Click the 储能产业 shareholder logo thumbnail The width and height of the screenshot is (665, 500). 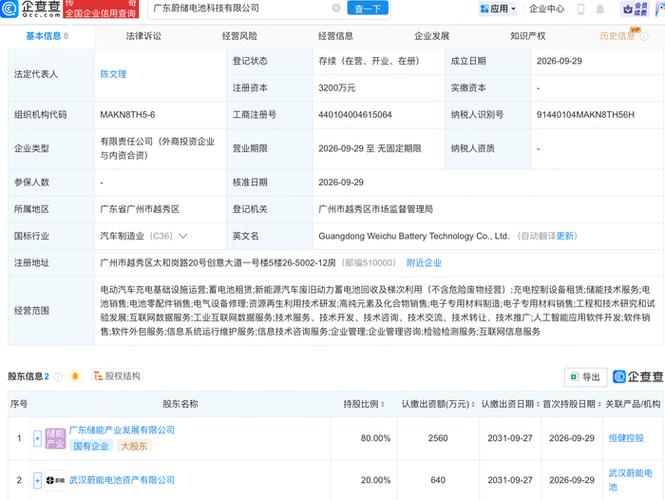tap(55, 438)
